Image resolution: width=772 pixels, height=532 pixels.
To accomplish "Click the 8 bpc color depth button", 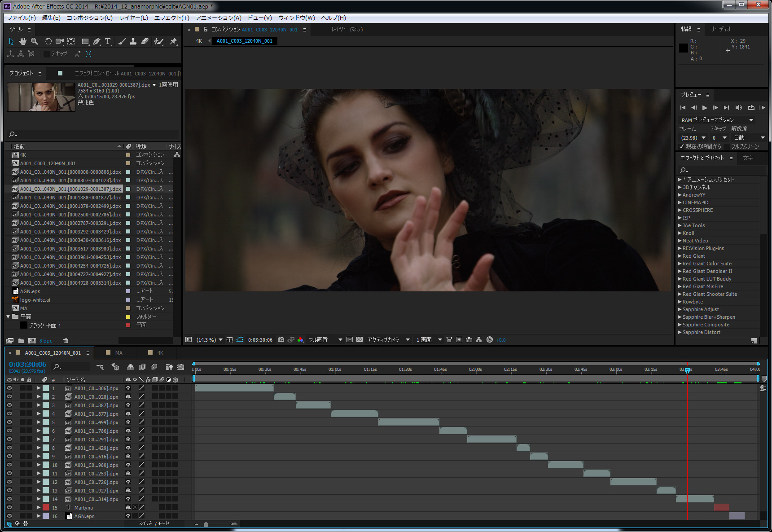I will pyautogui.click(x=46, y=341).
